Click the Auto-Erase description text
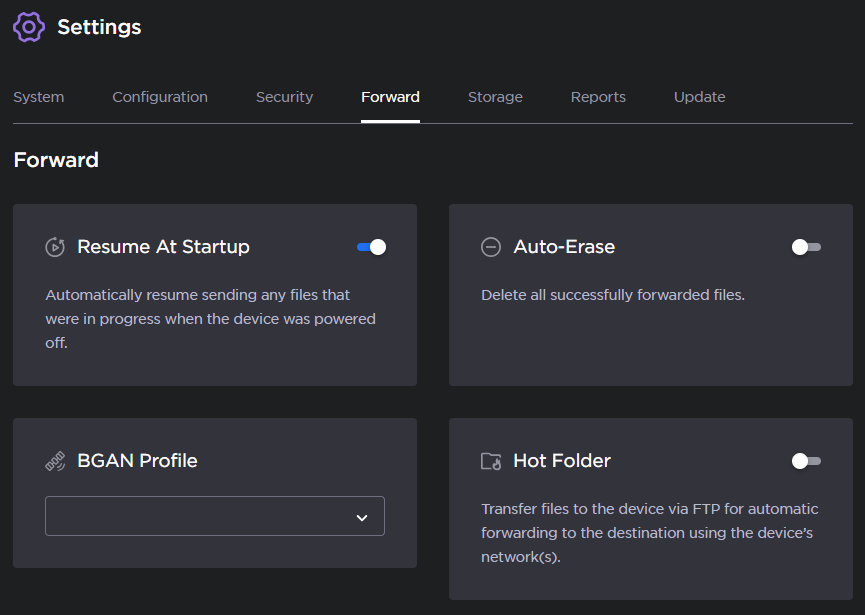This screenshot has height=615, width=865. coord(613,295)
